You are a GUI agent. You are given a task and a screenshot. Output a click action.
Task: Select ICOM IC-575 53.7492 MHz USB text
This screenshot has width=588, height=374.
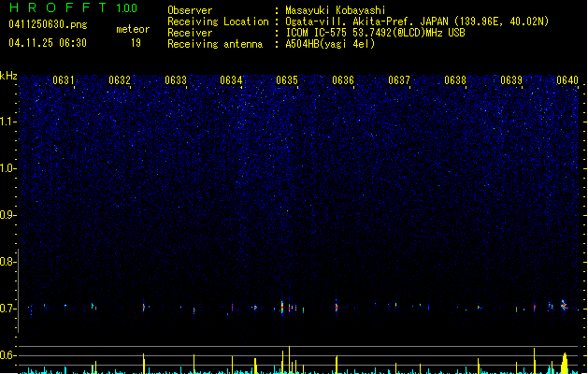pyautogui.click(x=376, y=33)
